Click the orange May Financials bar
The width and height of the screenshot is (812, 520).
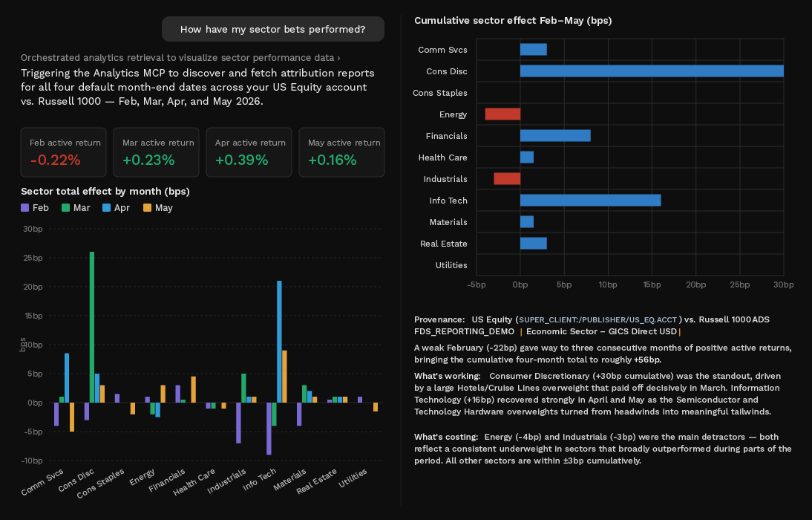pyautogui.click(x=193, y=389)
